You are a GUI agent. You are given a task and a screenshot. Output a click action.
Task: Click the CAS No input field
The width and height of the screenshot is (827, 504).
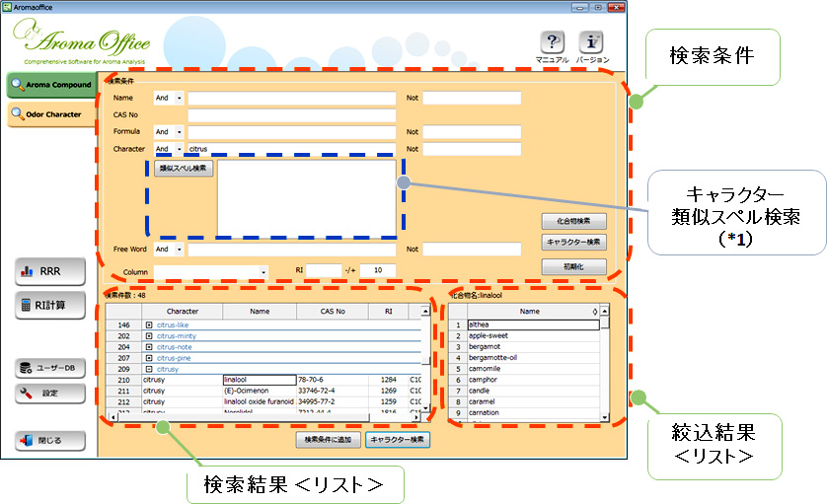[x=292, y=115]
